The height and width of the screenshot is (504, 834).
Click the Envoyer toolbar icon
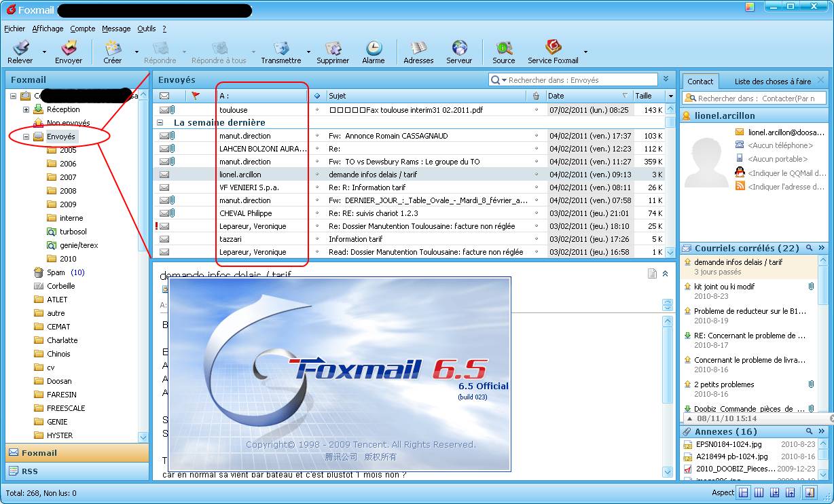[69, 48]
